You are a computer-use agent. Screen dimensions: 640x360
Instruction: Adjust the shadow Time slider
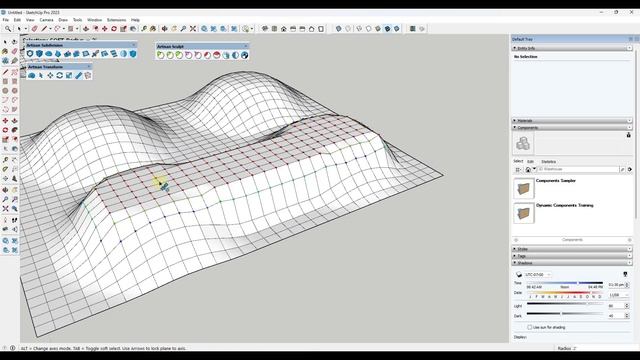tap(564, 283)
